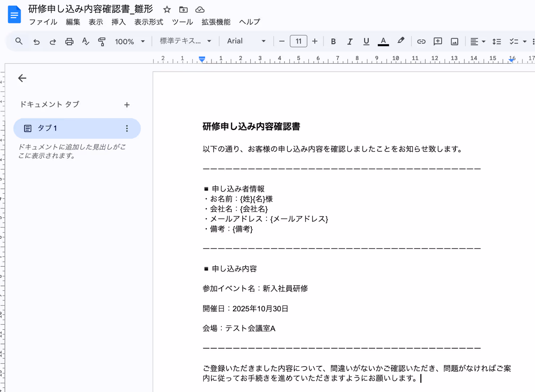Open the ツール menu
Screen dimensions: 535x392
click(182, 22)
